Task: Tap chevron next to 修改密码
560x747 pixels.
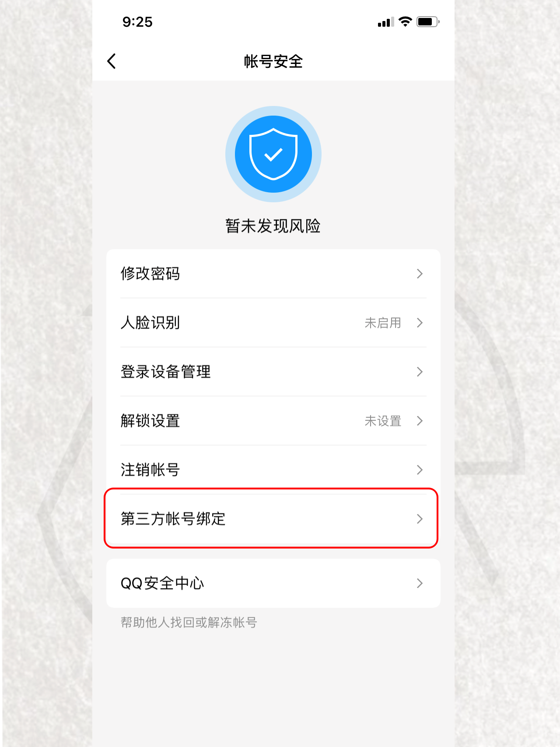Action: pyautogui.click(x=420, y=274)
